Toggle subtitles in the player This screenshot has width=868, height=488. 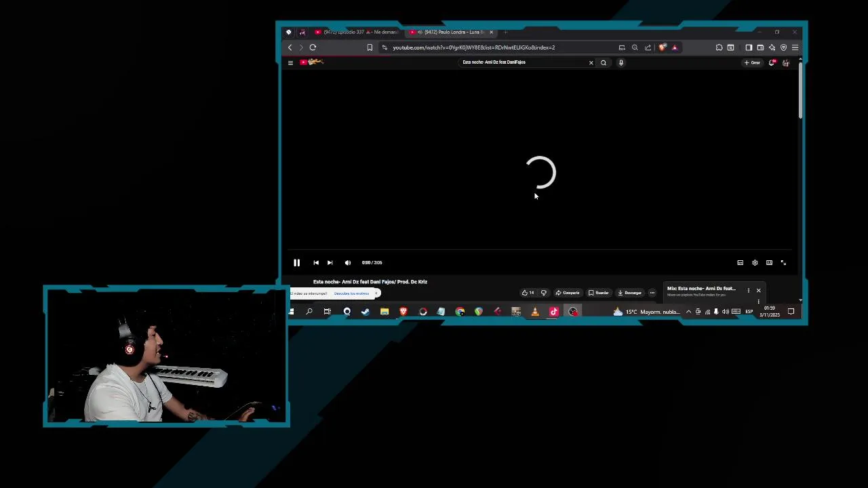click(x=741, y=262)
